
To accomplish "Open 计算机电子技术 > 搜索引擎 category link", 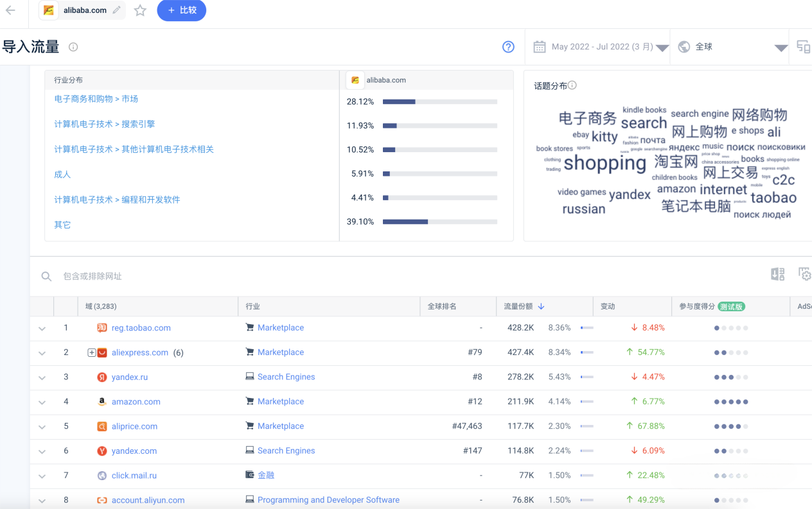I will click(x=105, y=124).
